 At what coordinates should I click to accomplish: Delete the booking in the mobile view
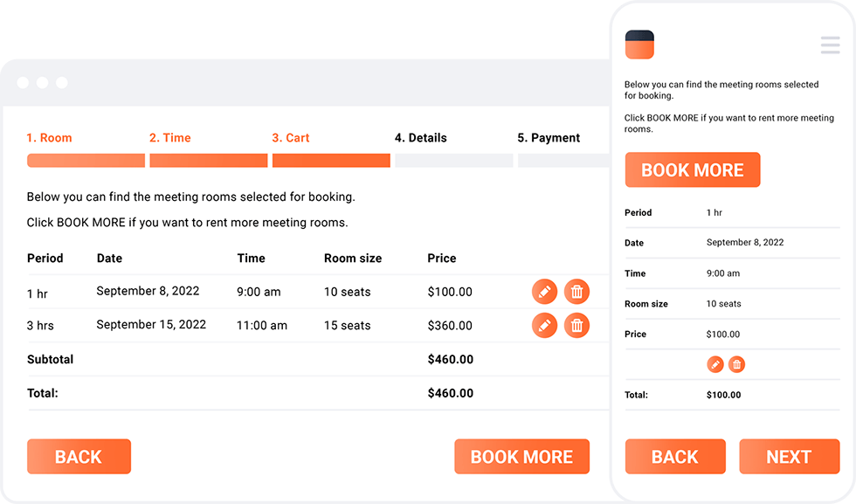[736, 364]
